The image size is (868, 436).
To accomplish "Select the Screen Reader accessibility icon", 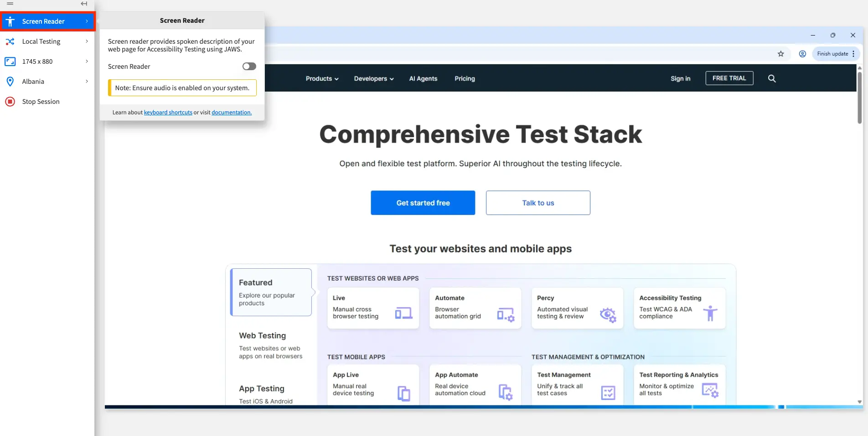I will [x=10, y=21].
